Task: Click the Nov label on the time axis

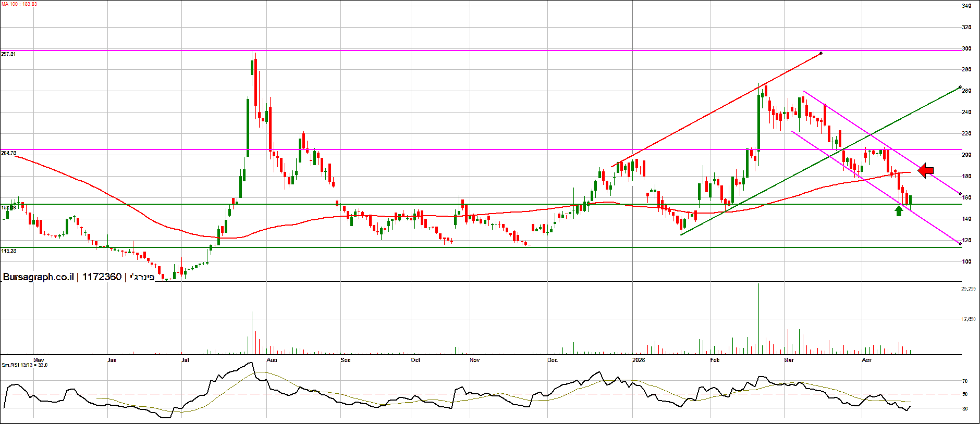Action: (x=474, y=360)
